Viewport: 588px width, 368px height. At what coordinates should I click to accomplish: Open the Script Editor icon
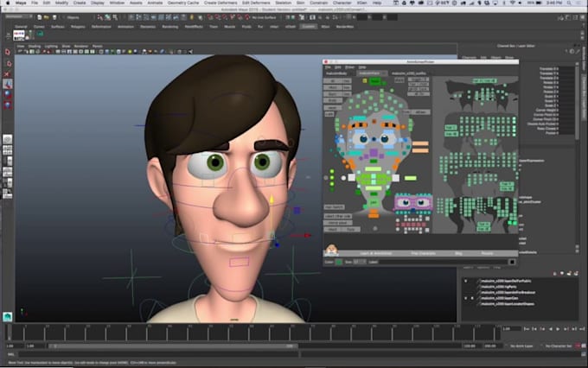point(584,354)
